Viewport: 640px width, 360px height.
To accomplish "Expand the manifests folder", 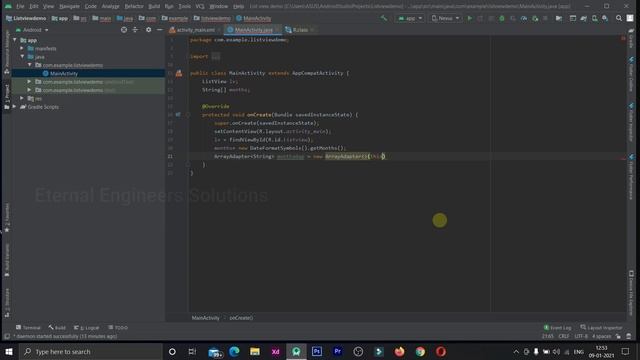I will [x=22, y=49].
